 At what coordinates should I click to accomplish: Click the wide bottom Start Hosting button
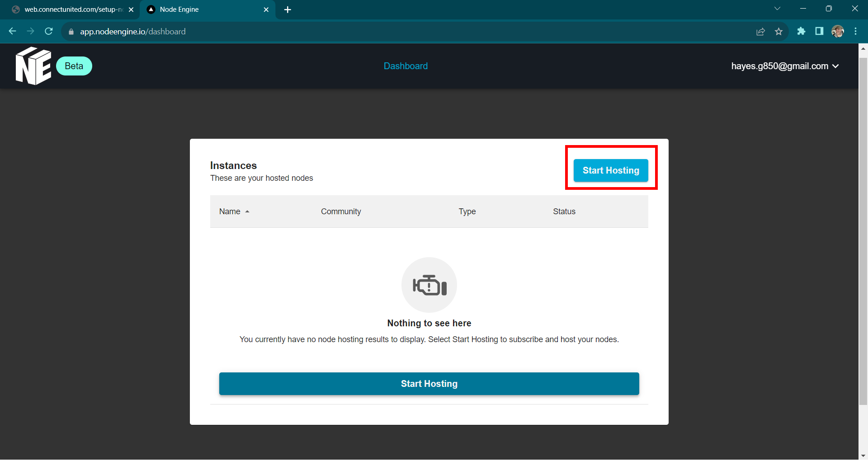429,384
